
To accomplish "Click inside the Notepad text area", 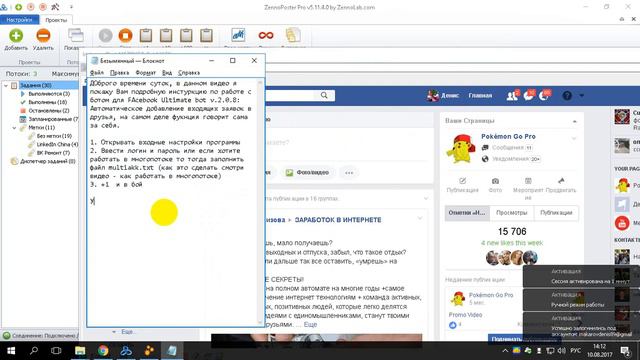I will click(173, 202).
